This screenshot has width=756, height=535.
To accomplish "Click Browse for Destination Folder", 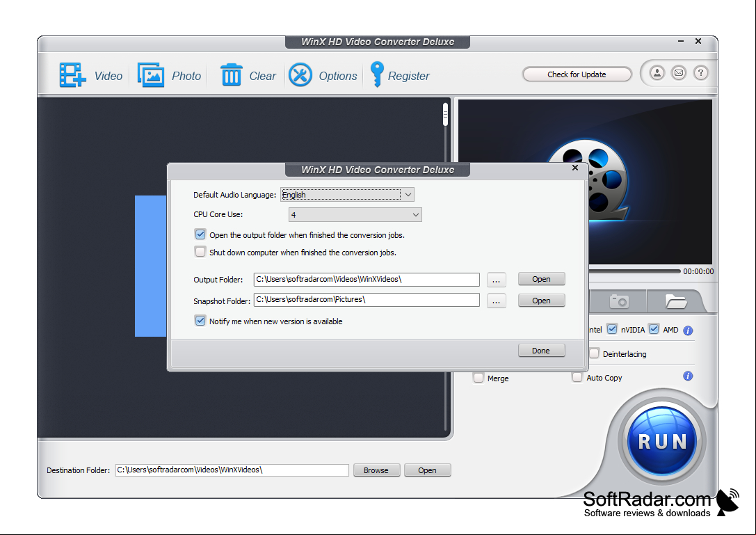I will (x=376, y=470).
